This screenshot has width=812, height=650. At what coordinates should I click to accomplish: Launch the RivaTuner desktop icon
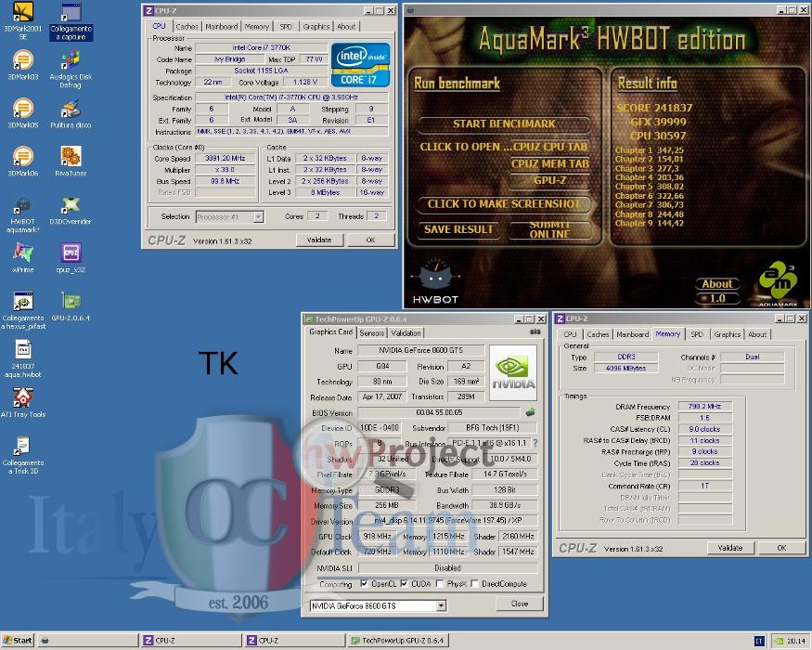[71, 162]
